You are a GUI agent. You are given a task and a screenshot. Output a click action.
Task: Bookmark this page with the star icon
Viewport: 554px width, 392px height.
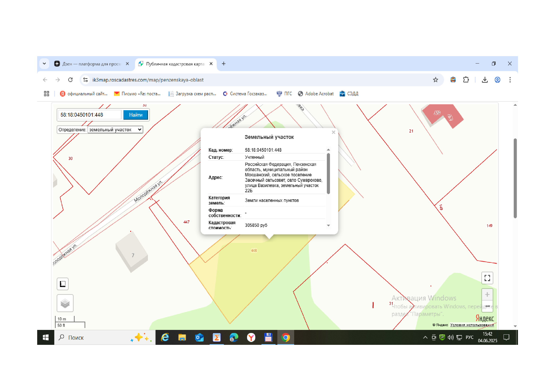[x=435, y=80]
